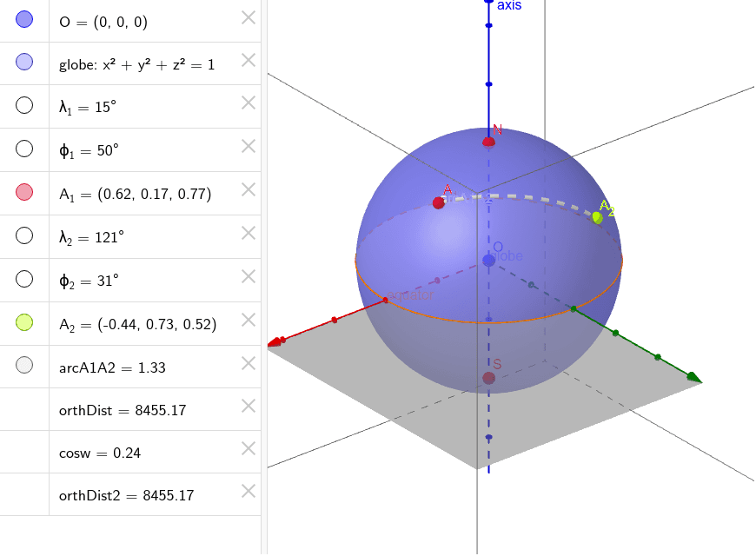Select the arcA1A2 = 1.33 expression

click(112, 368)
